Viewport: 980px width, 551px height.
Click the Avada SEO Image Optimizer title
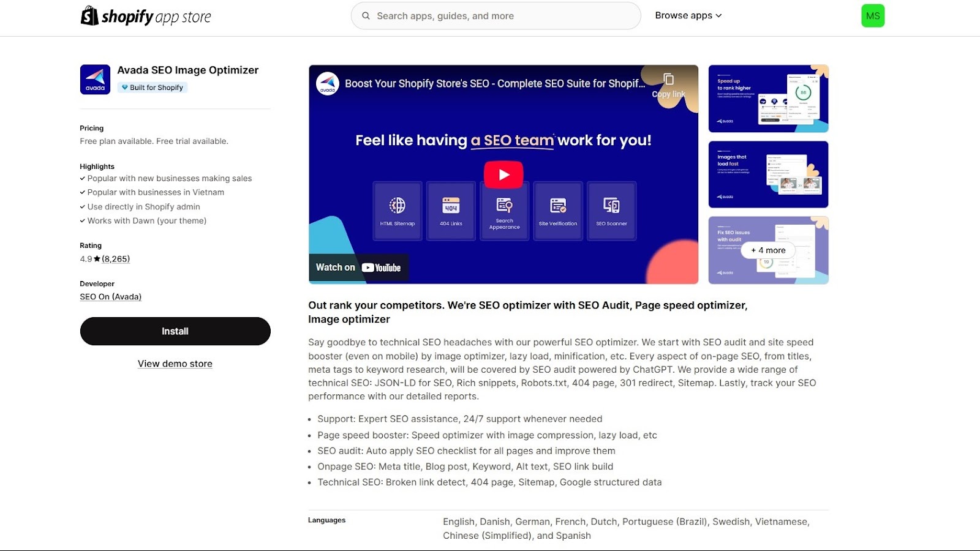tap(188, 70)
